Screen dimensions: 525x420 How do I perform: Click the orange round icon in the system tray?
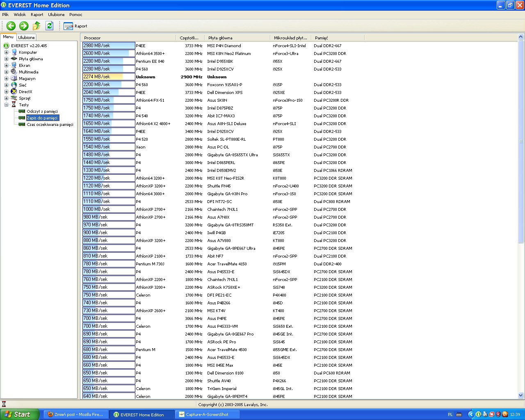click(x=505, y=414)
